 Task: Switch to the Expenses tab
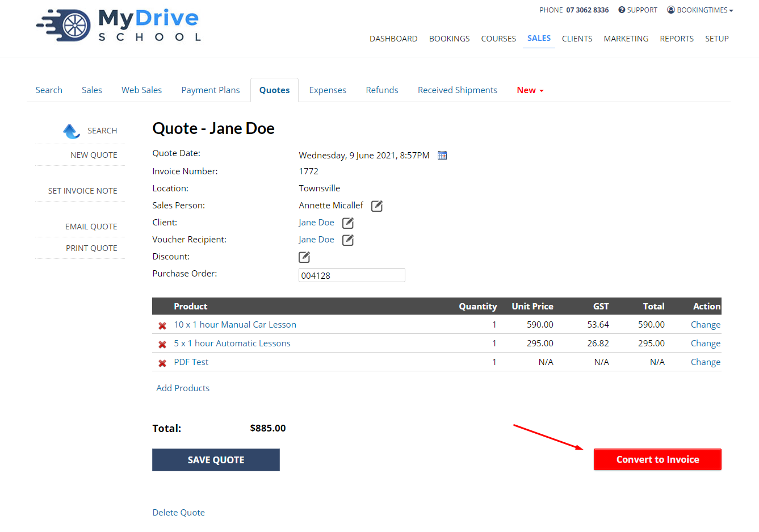pos(328,90)
